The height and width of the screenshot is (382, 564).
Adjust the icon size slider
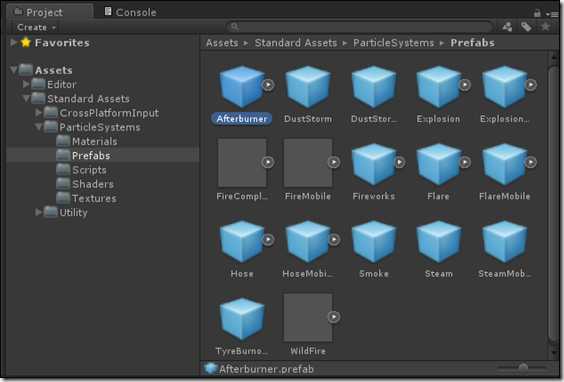522,368
